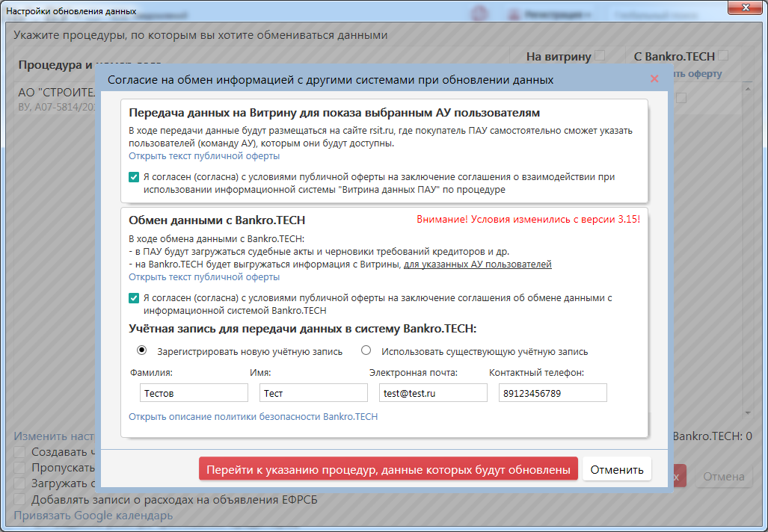Follow 'для указанных АУ пользователей' link
Image resolution: width=768 pixels, height=532 pixels.
coord(478,265)
